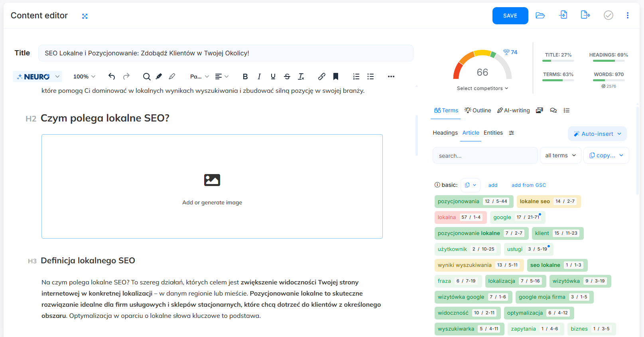Switch to the Headings sub-tab

click(445, 133)
